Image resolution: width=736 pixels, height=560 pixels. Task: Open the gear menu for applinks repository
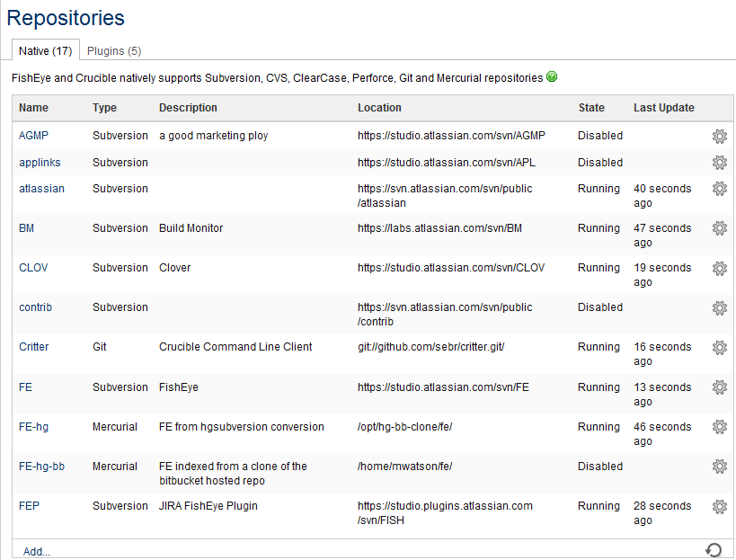click(720, 163)
